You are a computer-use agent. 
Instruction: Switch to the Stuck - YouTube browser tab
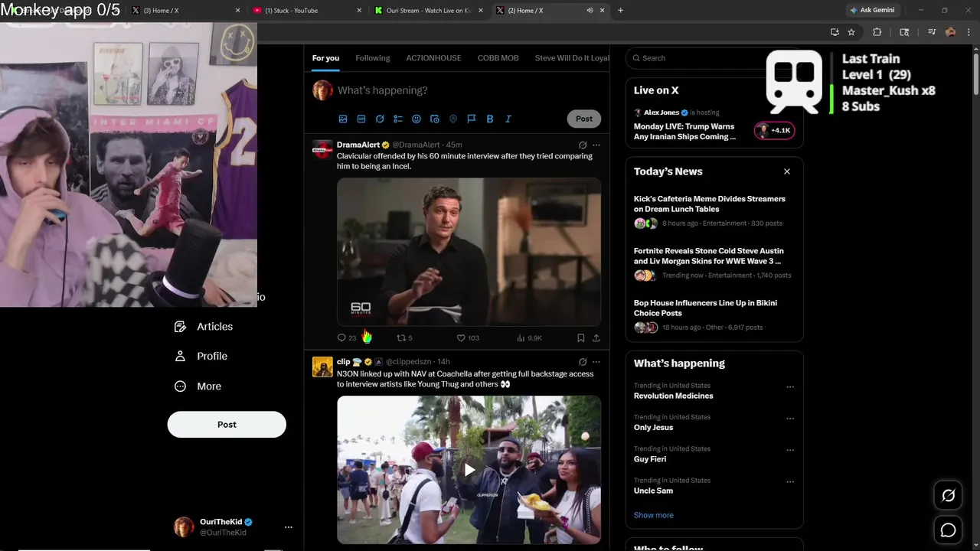308,11
